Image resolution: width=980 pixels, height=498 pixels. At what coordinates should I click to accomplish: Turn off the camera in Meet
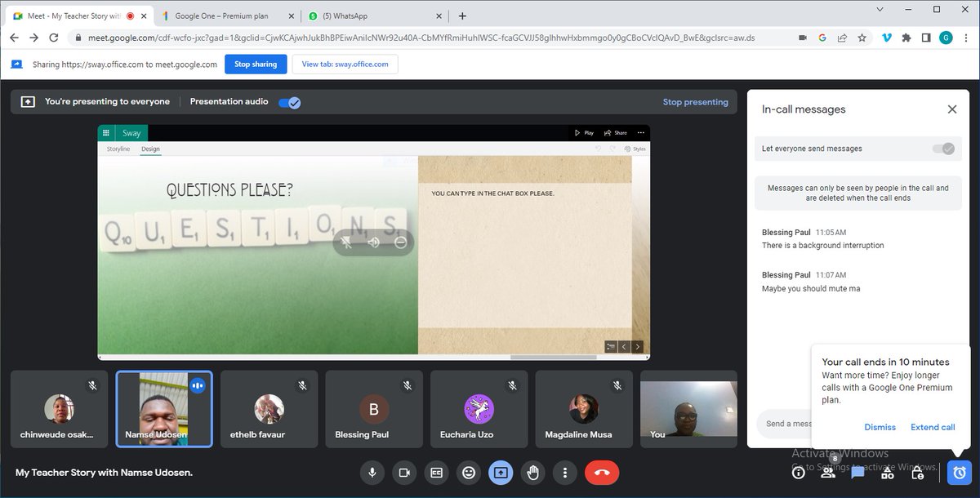pyautogui.click(x=403, y=472)
